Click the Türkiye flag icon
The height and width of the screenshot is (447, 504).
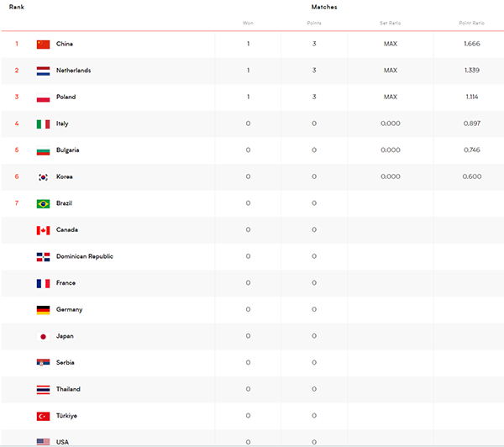(43, 416)
